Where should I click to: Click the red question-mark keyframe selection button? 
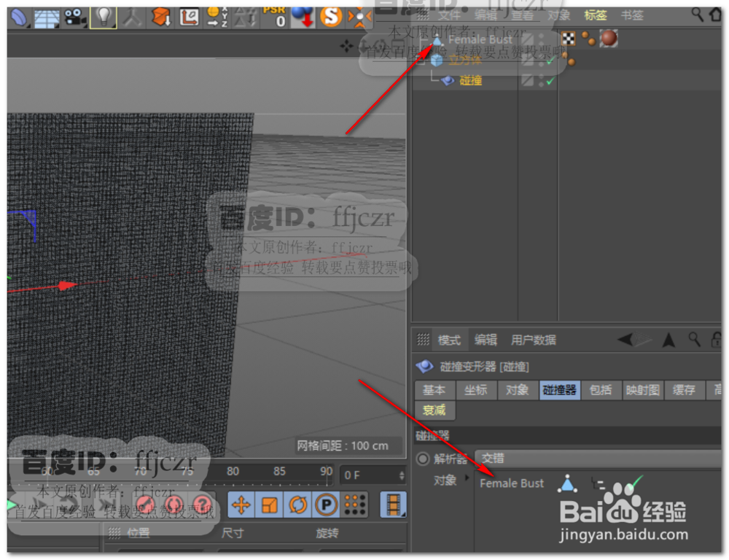point(202,504)
